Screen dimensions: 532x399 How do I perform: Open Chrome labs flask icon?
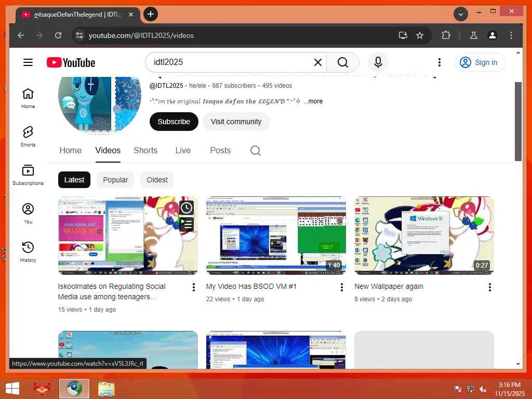474,35
